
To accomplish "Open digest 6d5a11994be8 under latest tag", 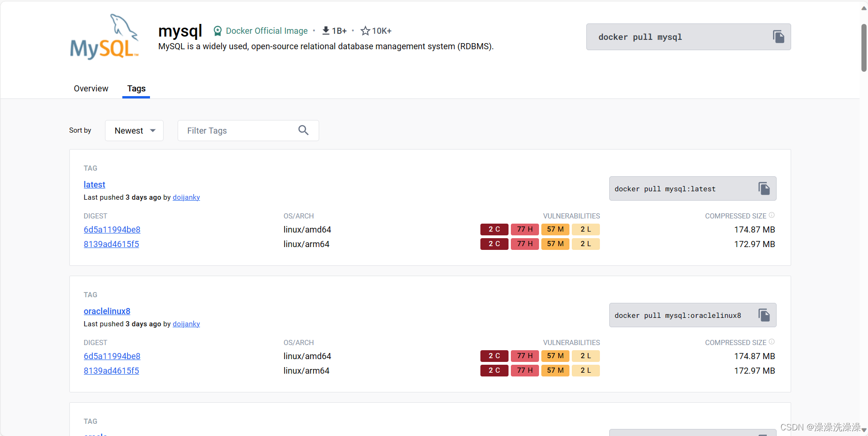I will 112,229.
